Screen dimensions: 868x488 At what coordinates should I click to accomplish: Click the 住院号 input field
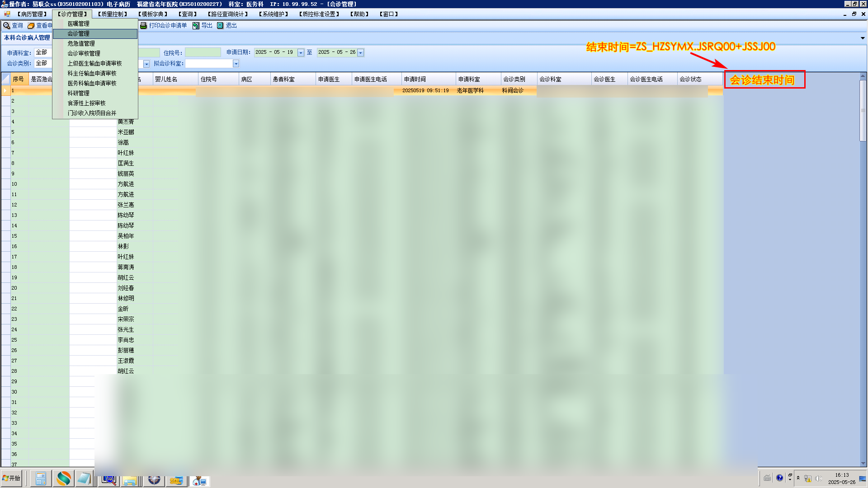pyautogui.click(x=203, y=52)
